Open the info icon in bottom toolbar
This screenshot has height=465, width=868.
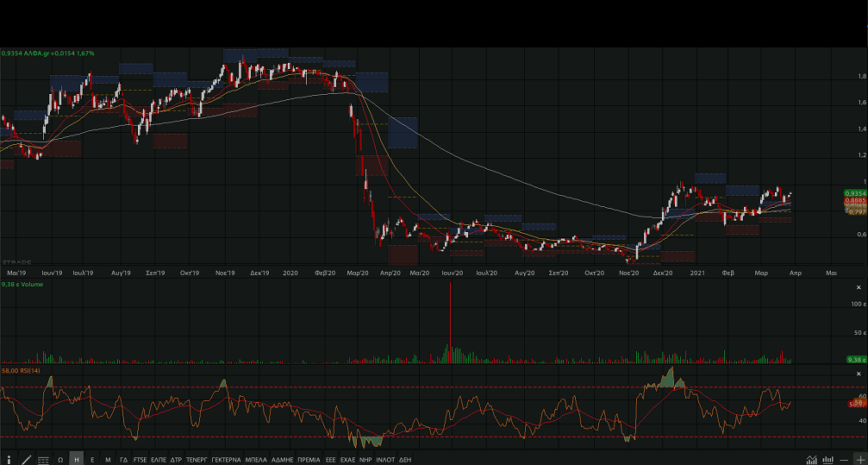(9, 460)
